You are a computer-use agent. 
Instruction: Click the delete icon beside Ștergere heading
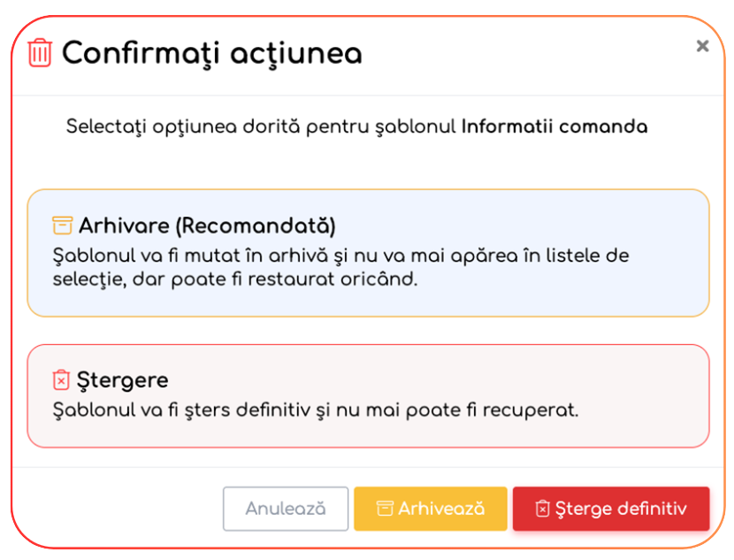(61, 380)
